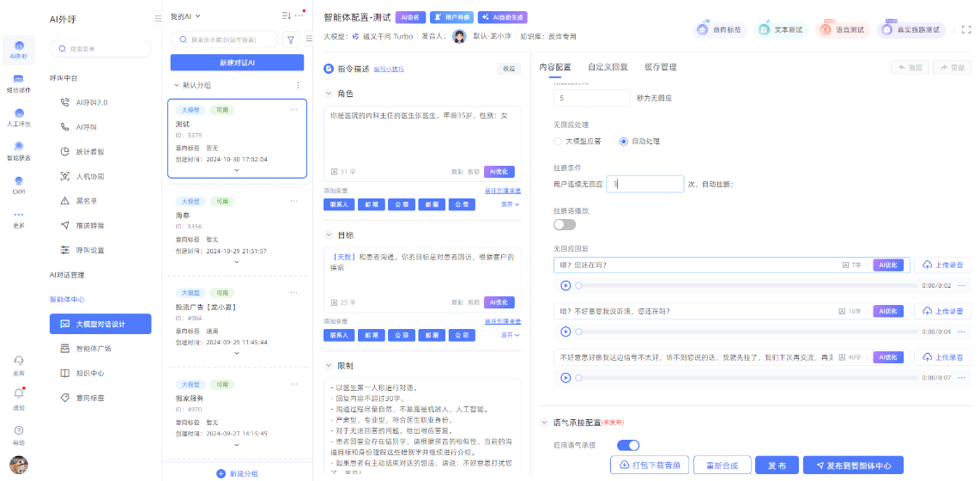980x481 pixels.
Task: Click the filter funnel icon beside search
Action: pyautogui.click(x=290, y=40)
